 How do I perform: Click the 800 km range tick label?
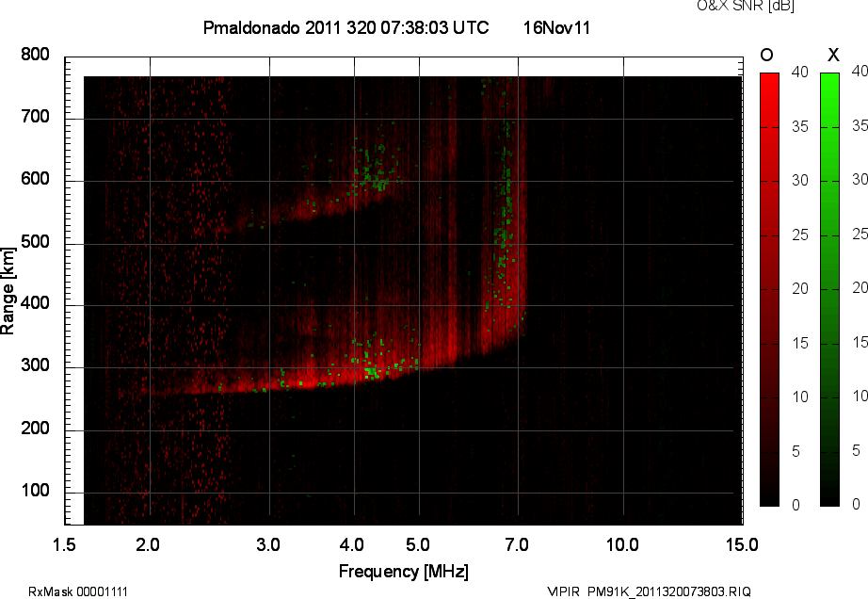point(35,55)
